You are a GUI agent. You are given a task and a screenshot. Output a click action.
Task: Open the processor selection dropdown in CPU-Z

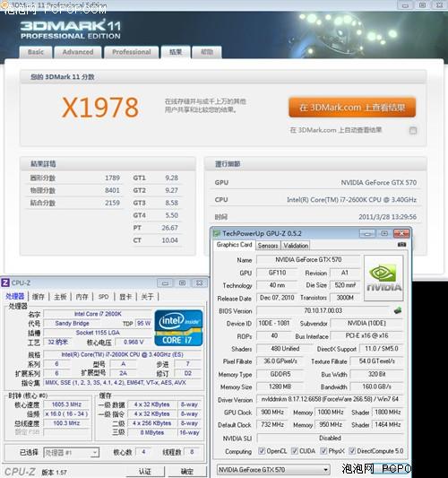click(x=72, y=453)
